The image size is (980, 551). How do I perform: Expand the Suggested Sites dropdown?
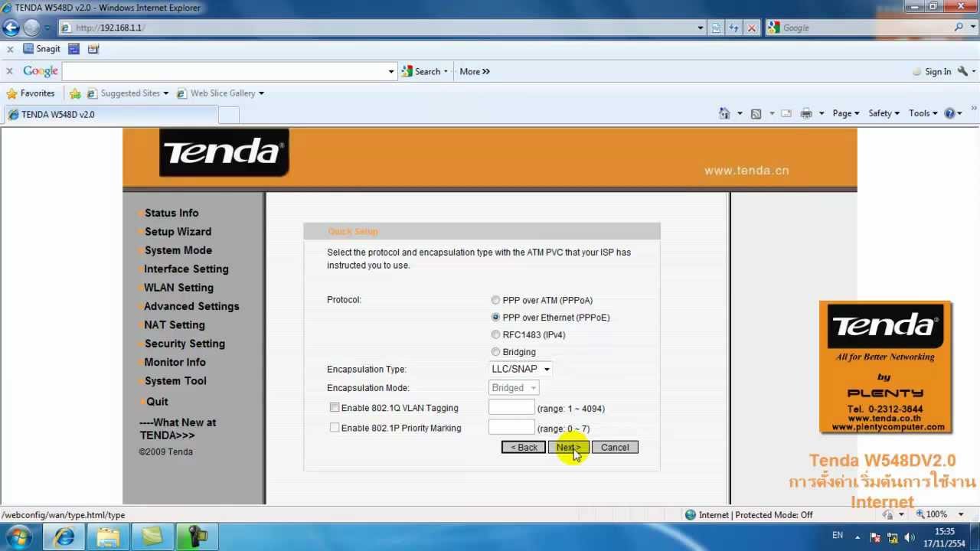point(165,93)
